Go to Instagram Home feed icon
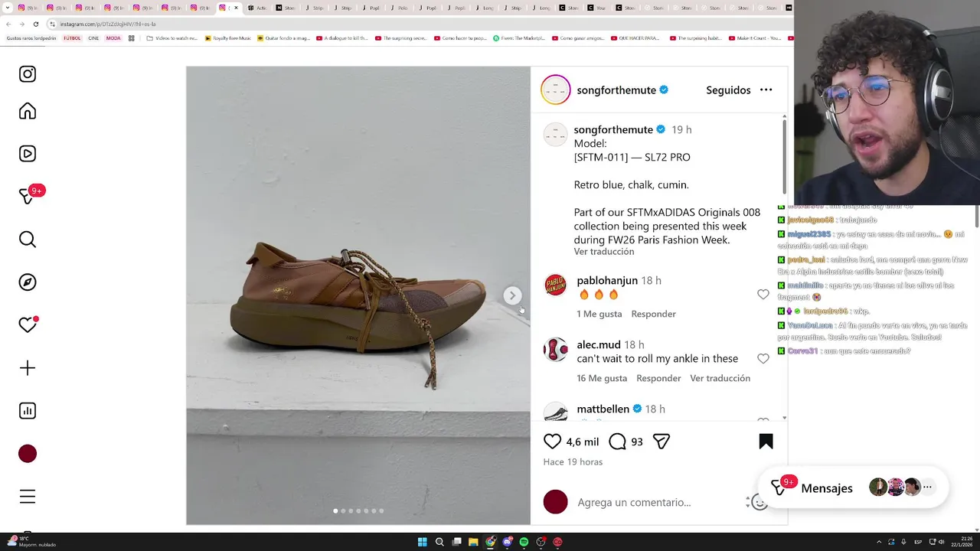The image size is (980, 551). point(28,112)
